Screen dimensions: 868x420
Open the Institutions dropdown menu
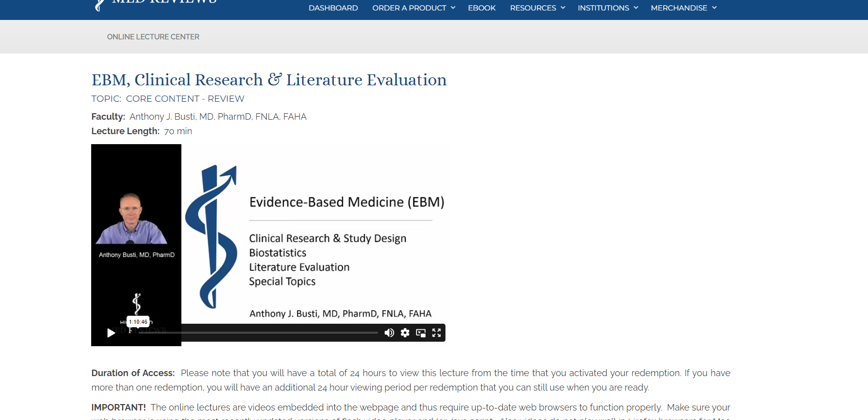coord(607,8)
